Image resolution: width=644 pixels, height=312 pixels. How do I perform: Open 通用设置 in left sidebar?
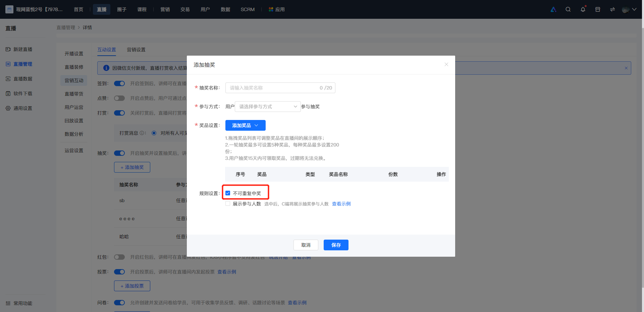[23, 108]
